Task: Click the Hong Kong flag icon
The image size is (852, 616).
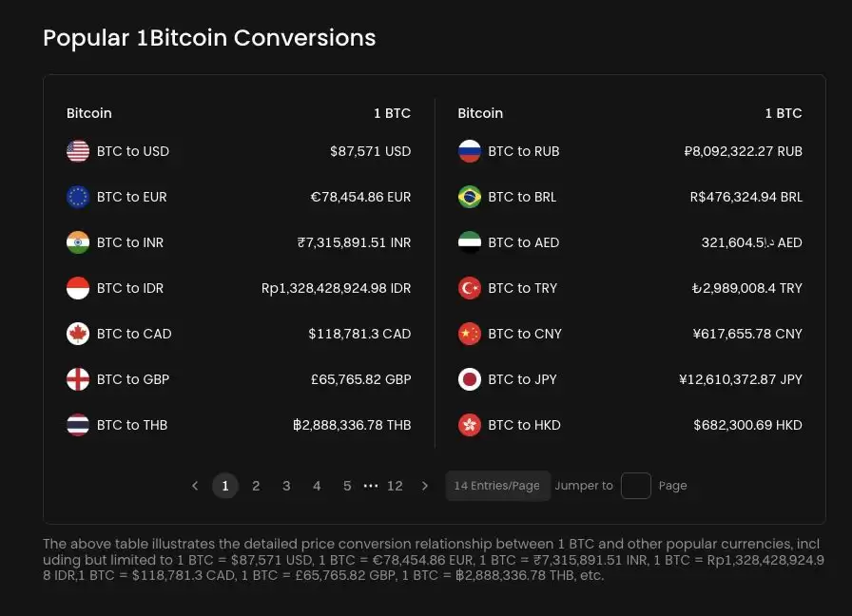Action: click(x=470, y=425)
